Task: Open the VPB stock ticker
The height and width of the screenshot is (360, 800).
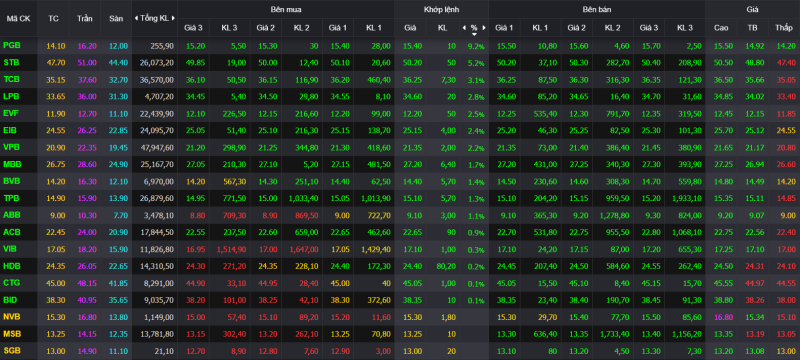Action: pos(11,147)
